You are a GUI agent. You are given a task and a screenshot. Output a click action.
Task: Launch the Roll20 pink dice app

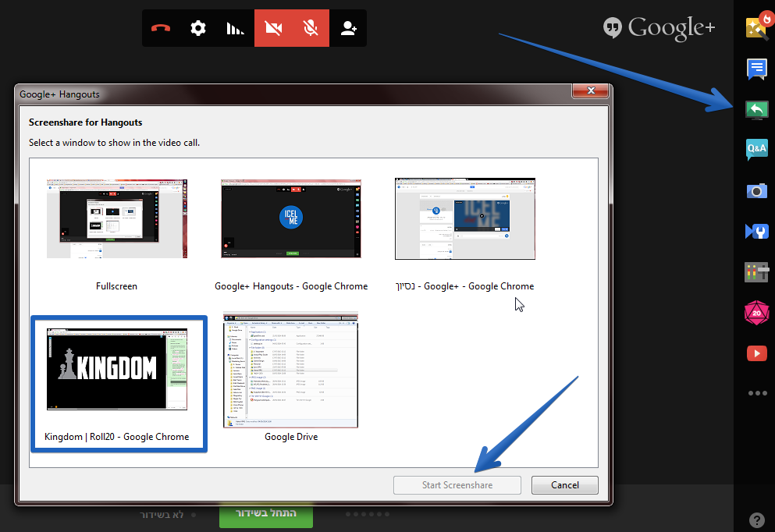(757, 313)
